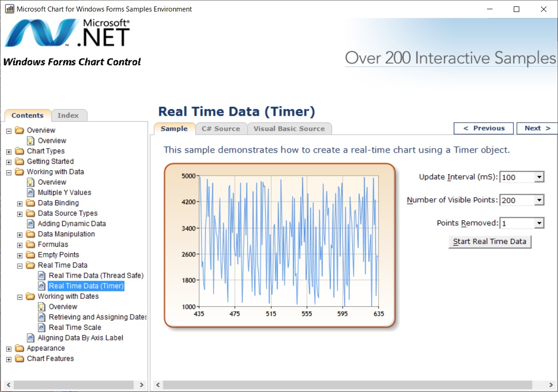Select Real Time Data (Thread Safe) item
Viewport: 558px width, 392px height.
tap(96, 276)
